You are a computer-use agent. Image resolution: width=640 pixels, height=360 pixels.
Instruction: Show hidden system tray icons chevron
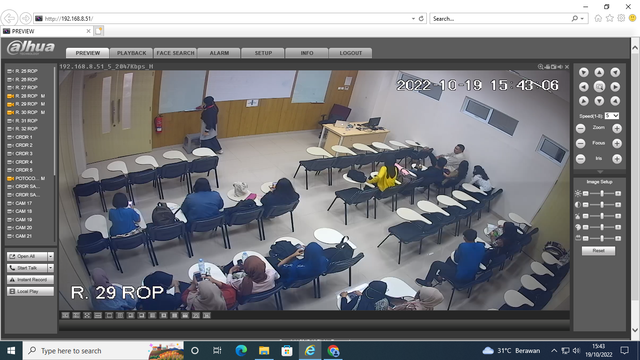coord(554,351)
